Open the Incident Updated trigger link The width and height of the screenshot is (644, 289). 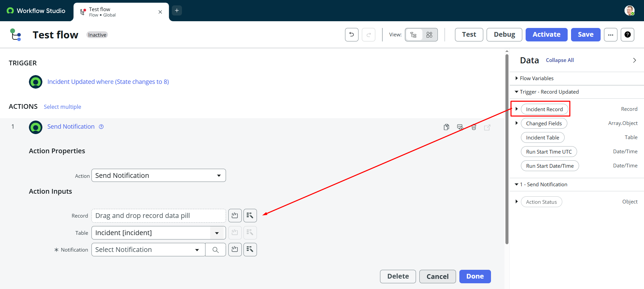108,82
